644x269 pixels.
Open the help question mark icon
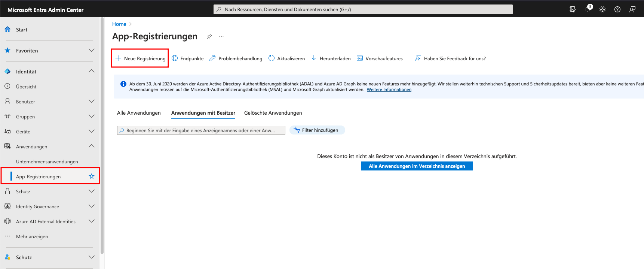pyautogui.click(x=617, y=9)
